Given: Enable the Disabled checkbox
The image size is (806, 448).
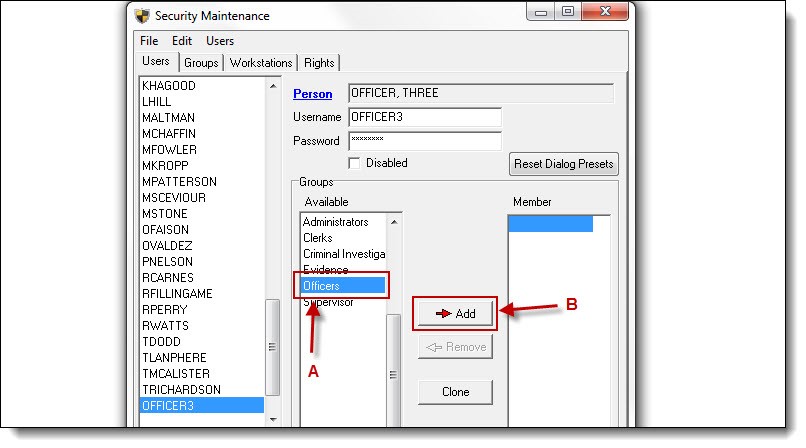Looking at the screenshot, I should point(354,163).
